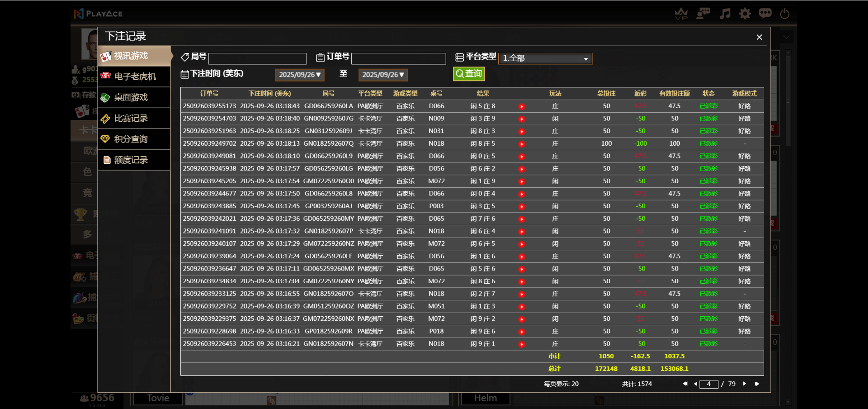Click the power logout icon
Viewport: 868px width, 409px height.
tap(785, 14)
